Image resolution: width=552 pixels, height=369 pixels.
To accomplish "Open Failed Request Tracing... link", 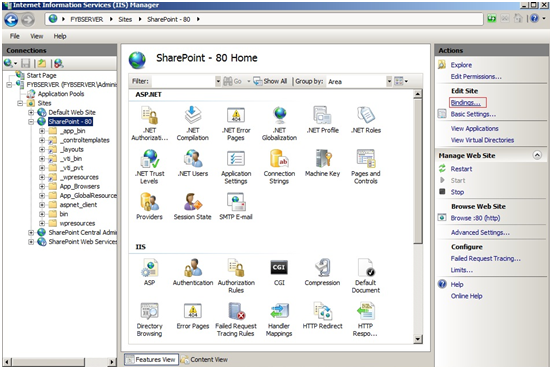I will (x=485, y=259).
